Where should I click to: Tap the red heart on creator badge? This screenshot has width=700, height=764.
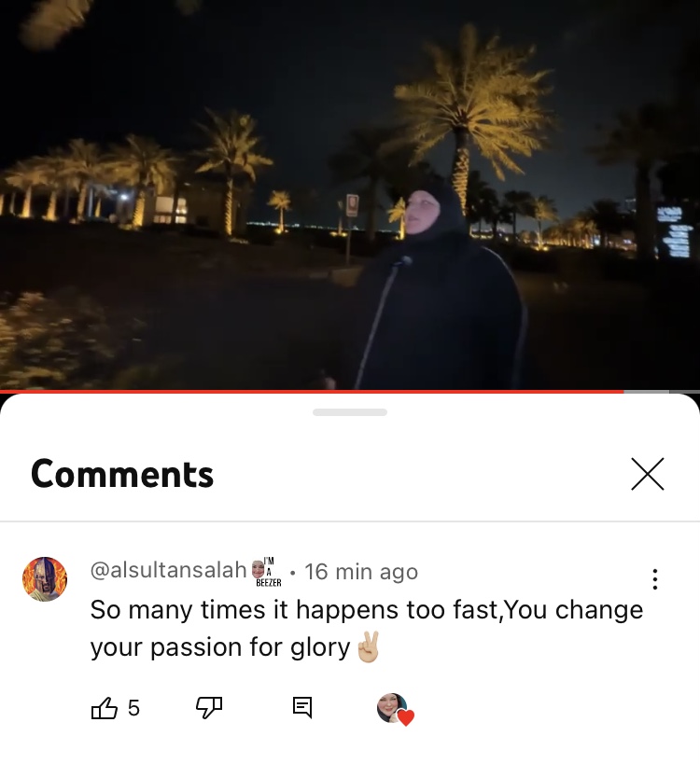click(x=406, y=717)
